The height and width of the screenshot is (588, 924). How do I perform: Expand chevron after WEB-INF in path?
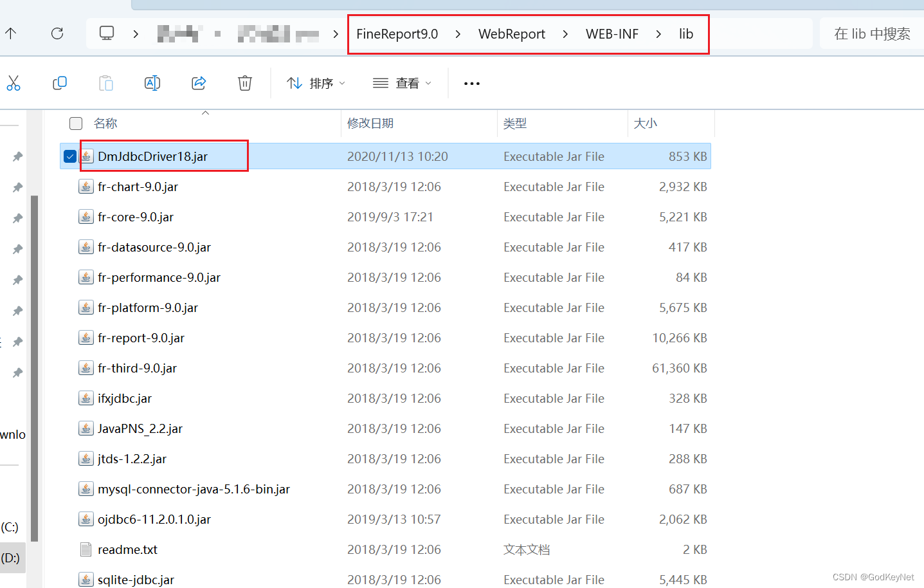(658, 34)
